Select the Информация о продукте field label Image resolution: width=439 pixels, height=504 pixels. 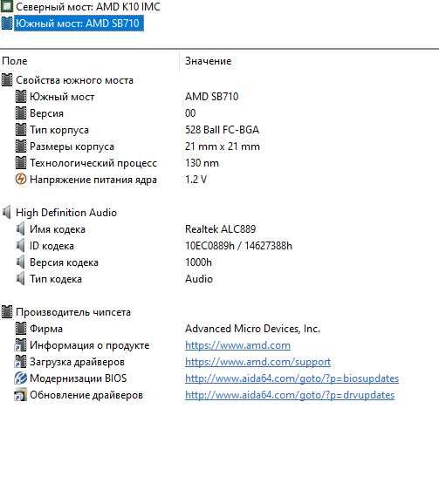pyautogui.click(x=90, y=345)
